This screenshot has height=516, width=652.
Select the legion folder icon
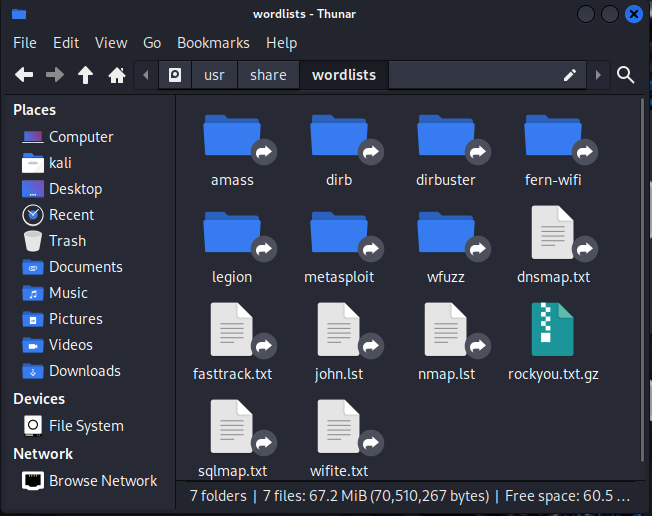coord(232,232)
